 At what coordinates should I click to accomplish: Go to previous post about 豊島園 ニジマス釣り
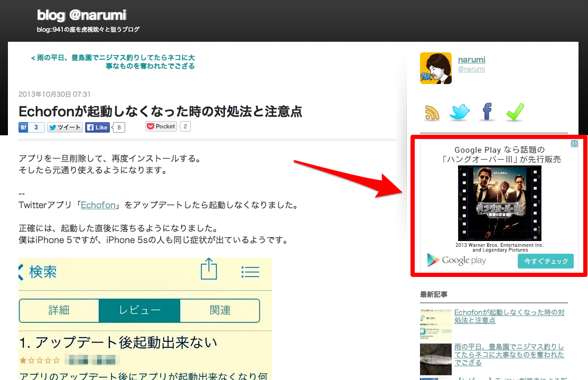pos(113,62)
